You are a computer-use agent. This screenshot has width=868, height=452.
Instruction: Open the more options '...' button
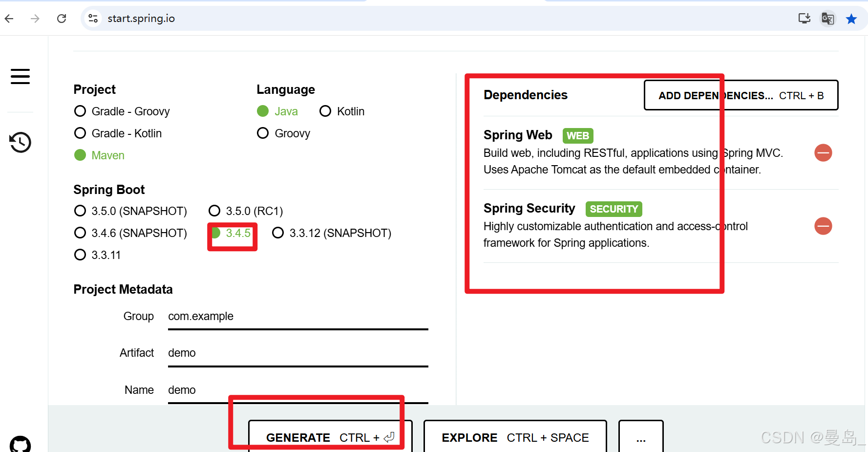pos(641,437)
